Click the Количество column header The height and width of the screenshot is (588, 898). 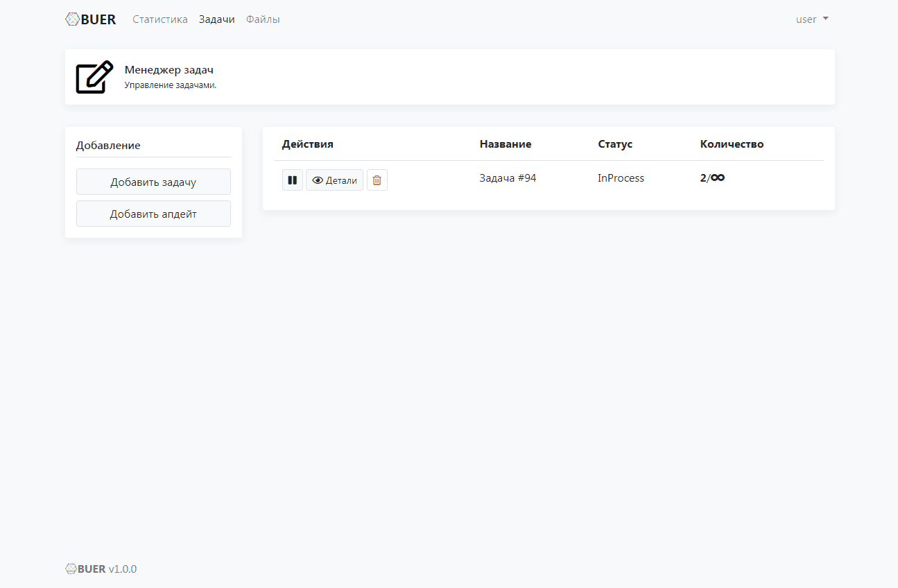pyautogui.click(x=732, y=144)
